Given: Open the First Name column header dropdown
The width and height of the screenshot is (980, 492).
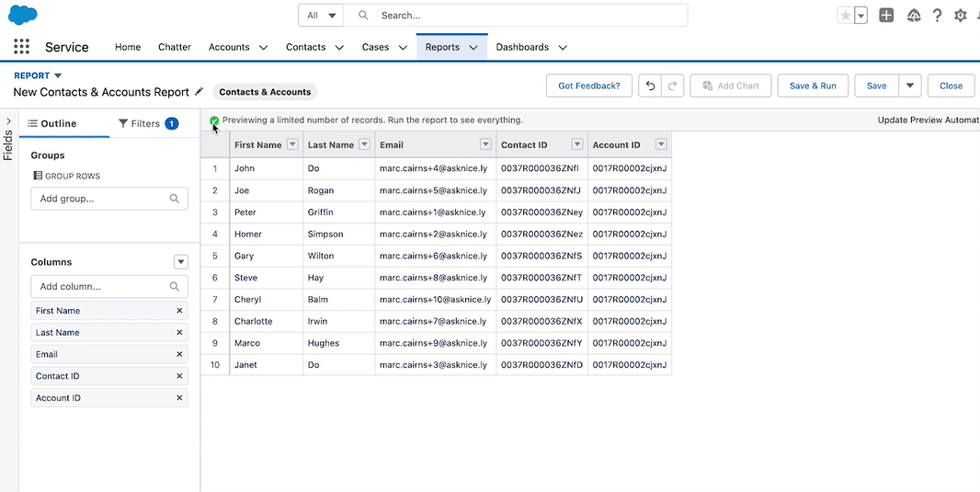Looking at the screenshot, I should [292, 144].
